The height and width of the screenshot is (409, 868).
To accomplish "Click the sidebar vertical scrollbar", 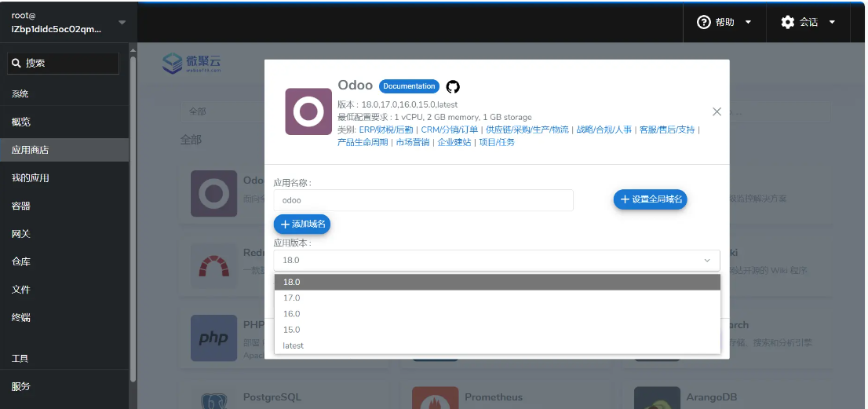I will coord(133,218).
